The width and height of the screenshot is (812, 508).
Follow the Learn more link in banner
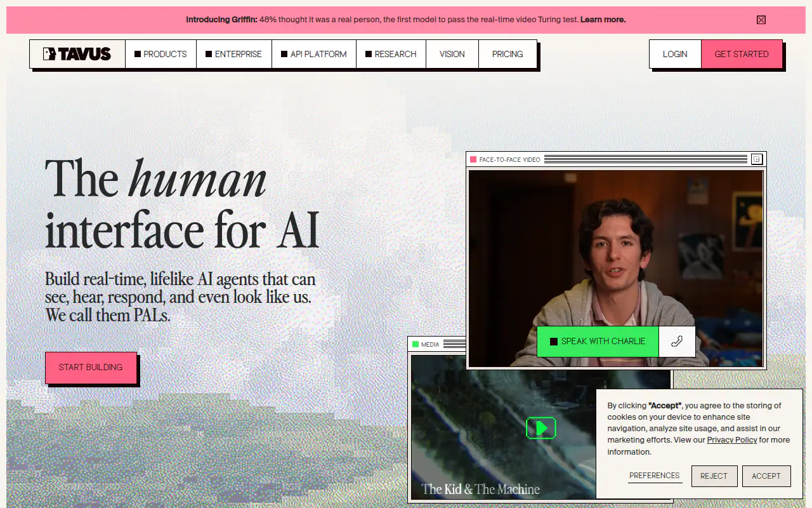point(603,20)
